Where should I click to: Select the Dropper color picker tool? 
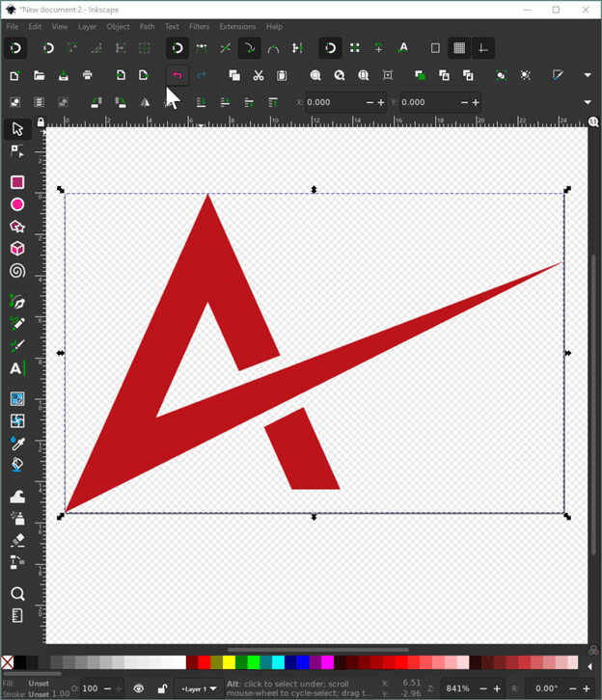pos(17,444)
